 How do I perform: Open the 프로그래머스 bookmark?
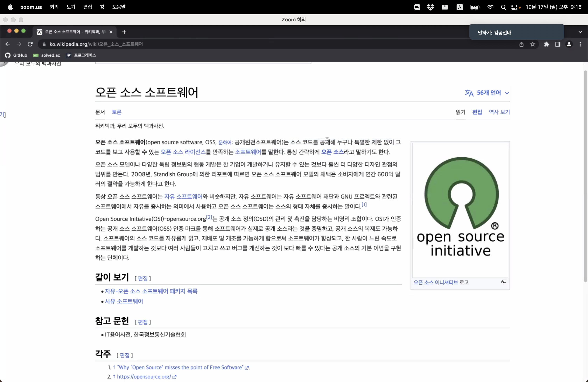pyautogui.click(x=81, y=55)
